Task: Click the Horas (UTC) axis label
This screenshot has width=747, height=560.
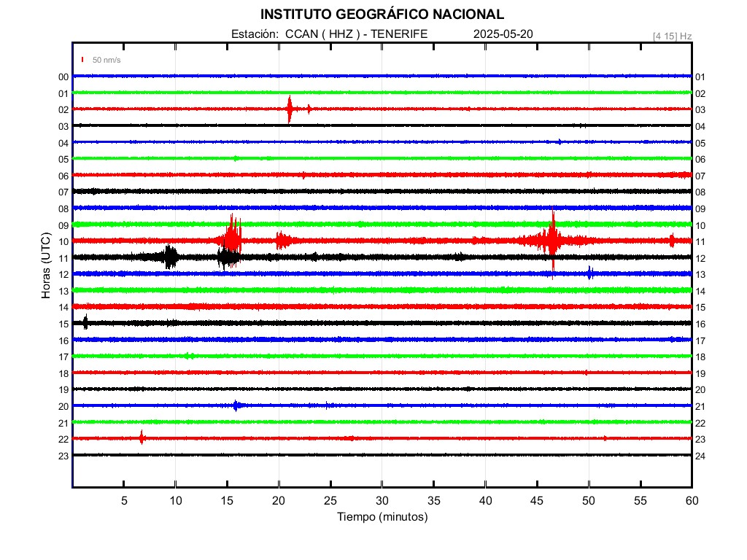Action: [46, 265]
